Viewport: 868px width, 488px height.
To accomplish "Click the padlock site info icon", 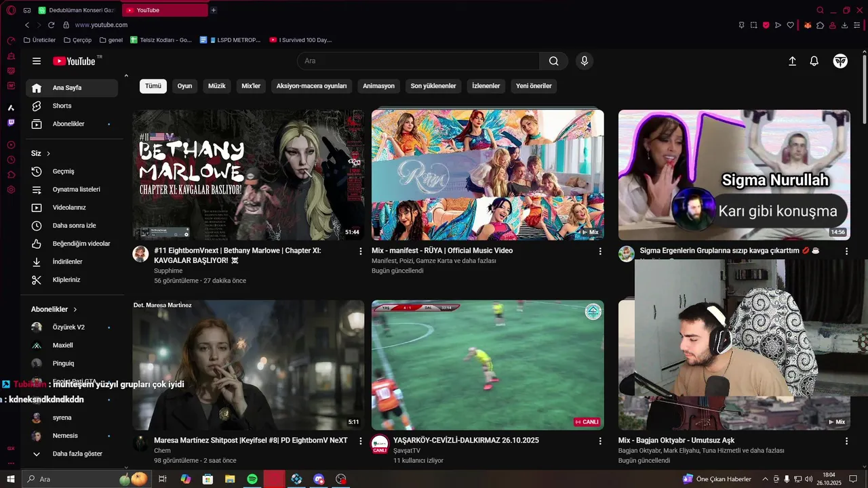I will (66, 25).
